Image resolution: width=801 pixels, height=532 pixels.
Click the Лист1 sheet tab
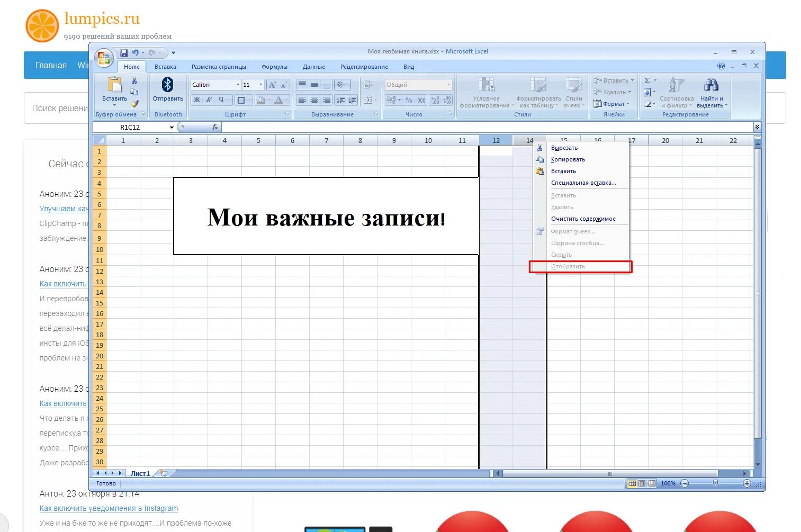click(x=140, y=473)
